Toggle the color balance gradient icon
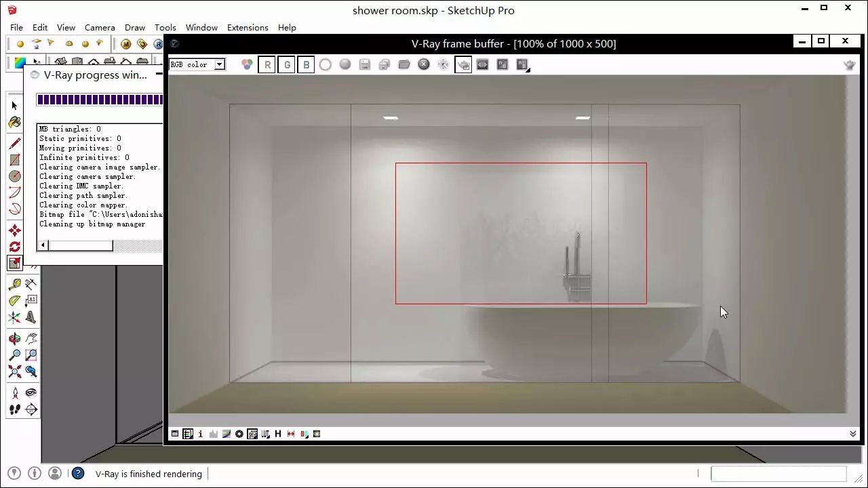This screenshot has height=488, width=868. pos(226,434)
